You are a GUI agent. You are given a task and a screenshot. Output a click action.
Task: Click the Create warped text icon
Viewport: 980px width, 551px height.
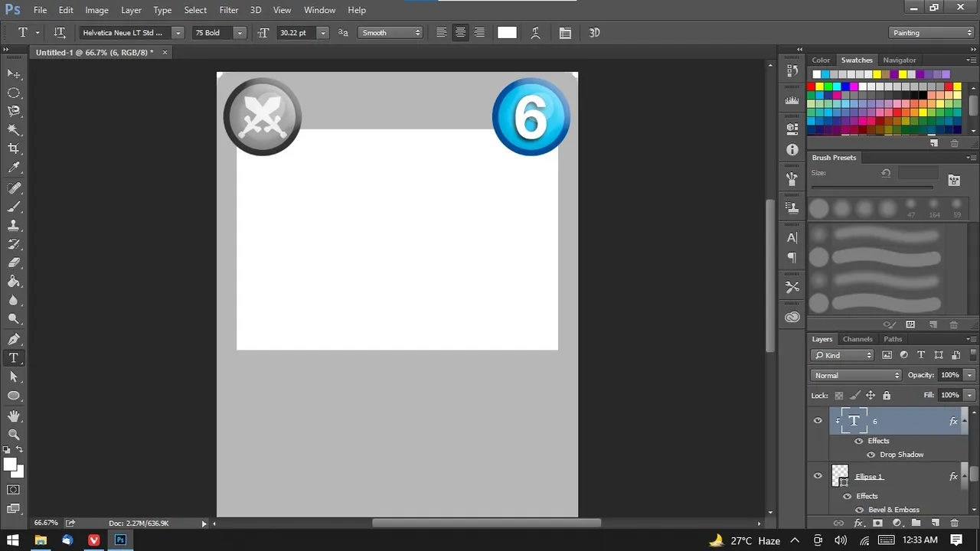click(535, 33)
